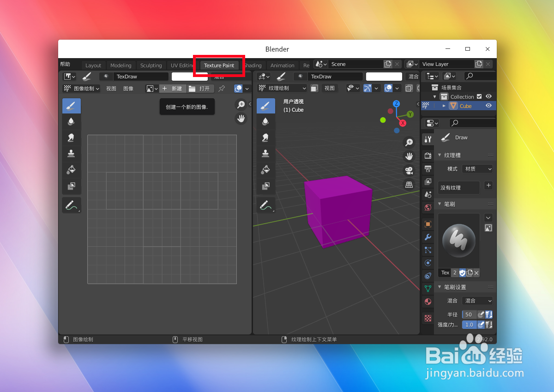Click red X axis on navigation gizmo
This screenshot has width=554, height=392.
[x=403, y=123]
